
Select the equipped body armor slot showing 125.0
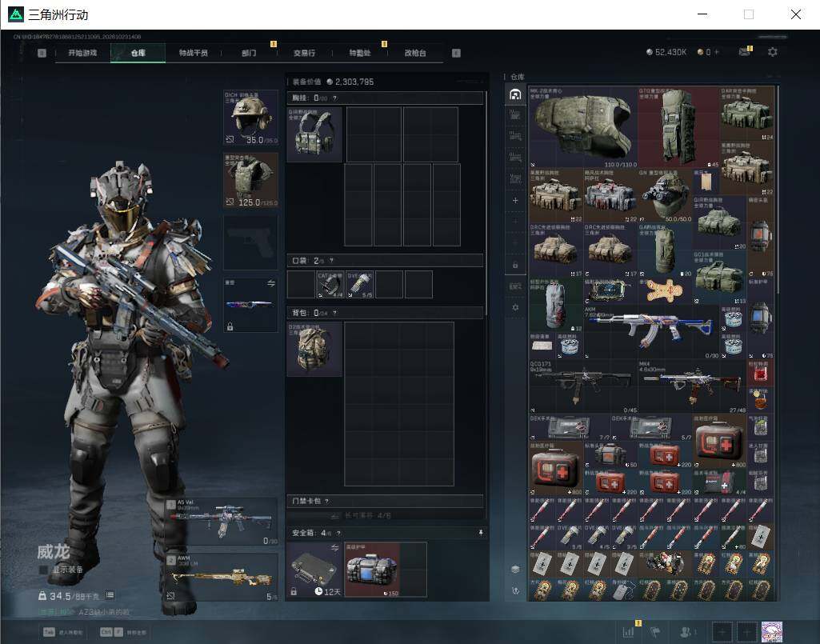[250, 180]
